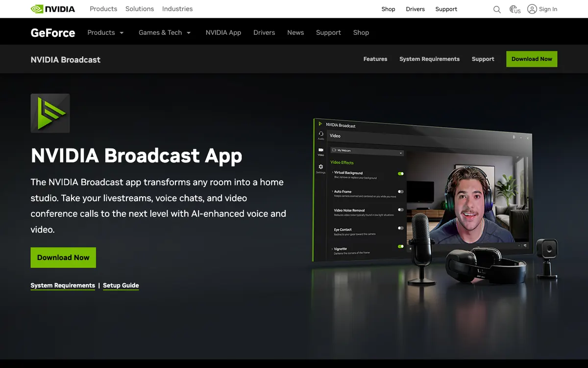Open the search magnifier icon
This screenshot has width=588, height=368.
[x=497, y=9]
